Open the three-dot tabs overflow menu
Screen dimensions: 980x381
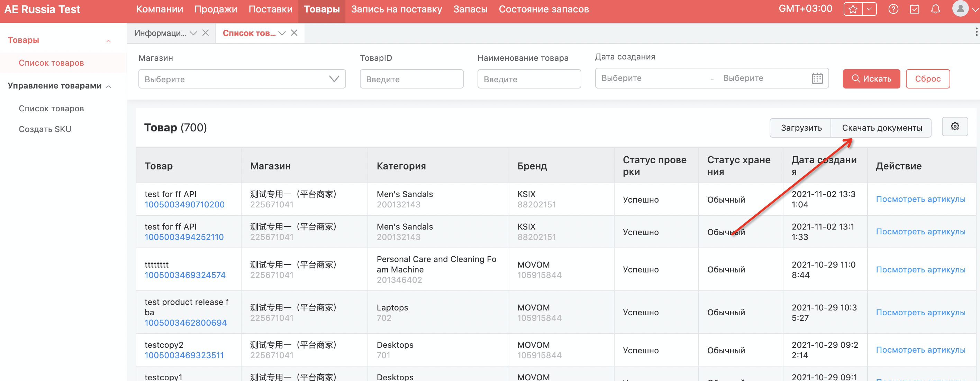[976, 32]
